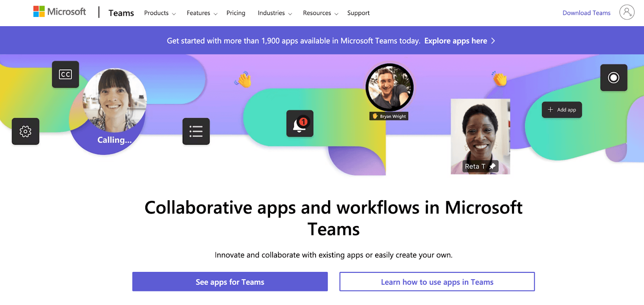644x305 pixels.
Task: Click the Innovate and collaborate subtitle text
Action: (x=333, y=255)
